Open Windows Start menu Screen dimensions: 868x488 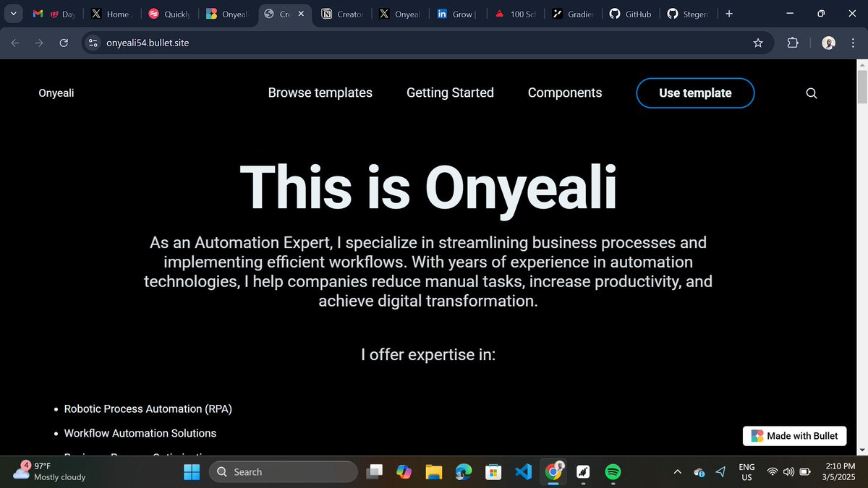pyautogui.click(x=192, y=472)
